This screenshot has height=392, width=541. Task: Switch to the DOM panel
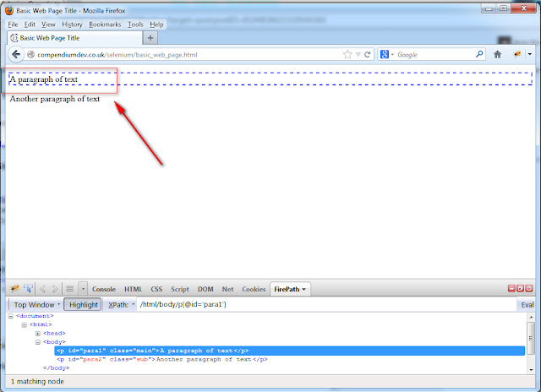[205, 289]
